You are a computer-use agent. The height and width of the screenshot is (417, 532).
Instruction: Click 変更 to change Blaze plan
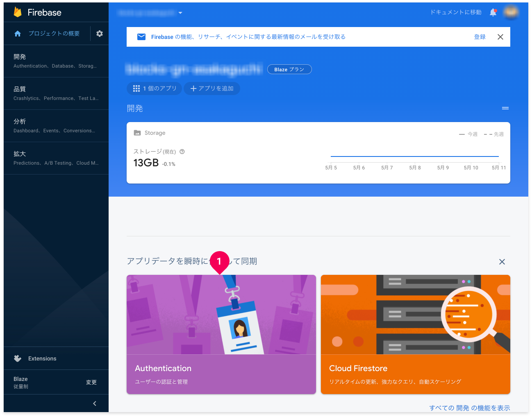91,382
